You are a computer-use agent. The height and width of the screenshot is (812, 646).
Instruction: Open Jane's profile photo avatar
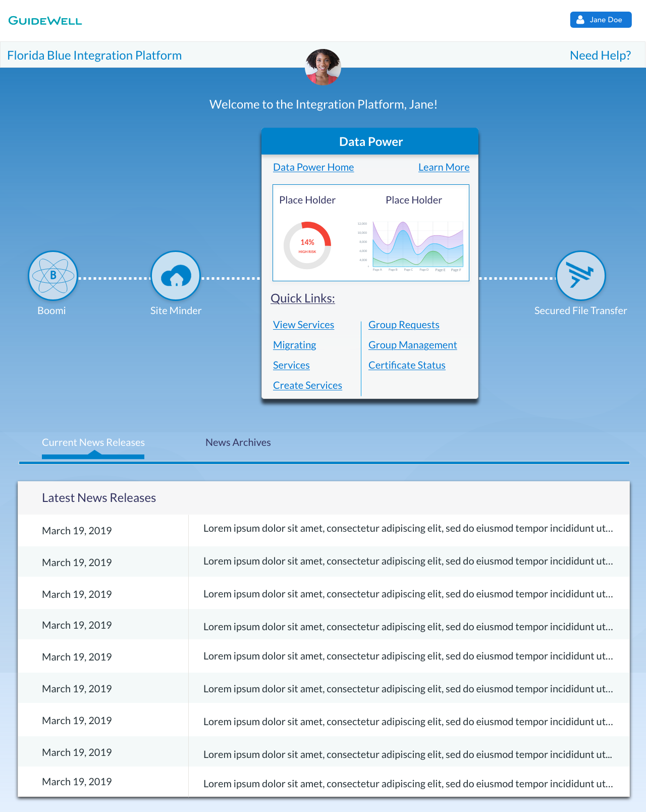[323, 67]
